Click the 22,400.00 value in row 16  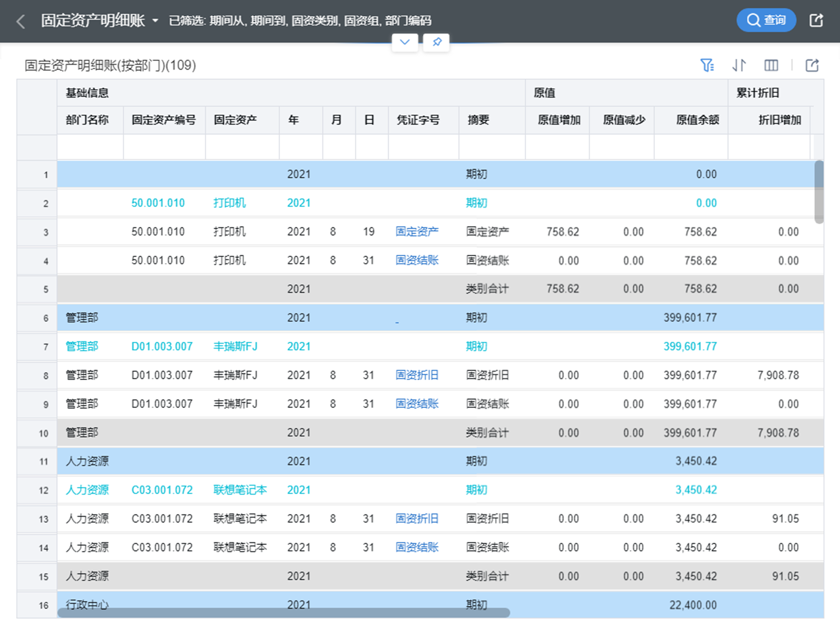pyautogui.click(x=693, y=605)
